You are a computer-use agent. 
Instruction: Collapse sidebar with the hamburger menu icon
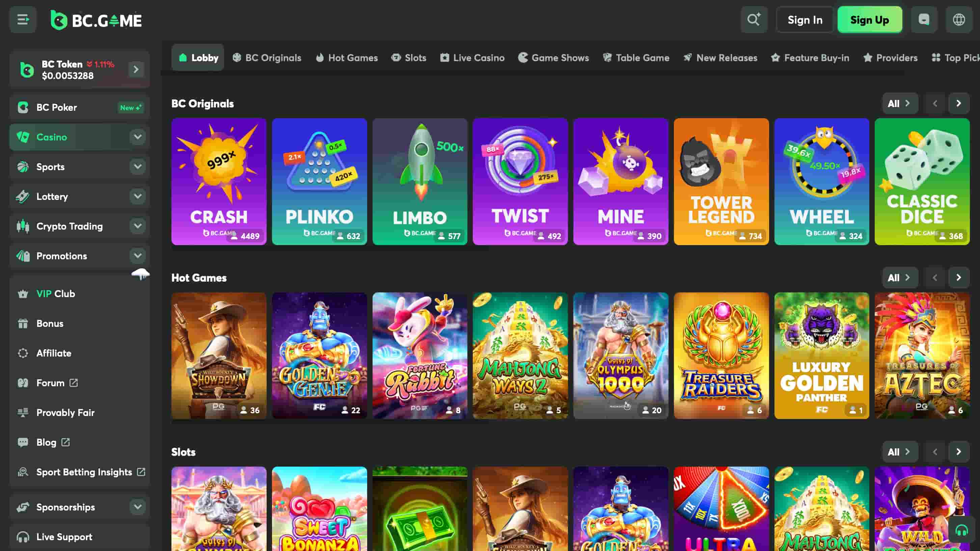(23, 19)
